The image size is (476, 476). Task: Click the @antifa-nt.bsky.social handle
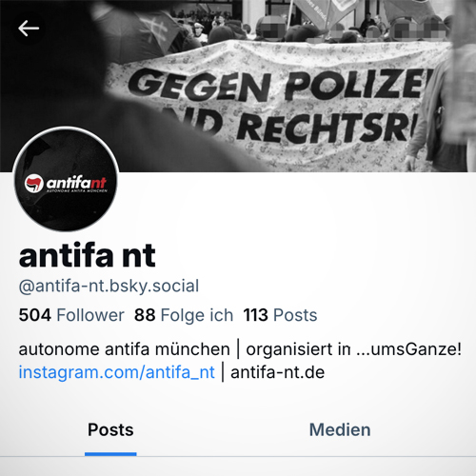click(109, 286)
